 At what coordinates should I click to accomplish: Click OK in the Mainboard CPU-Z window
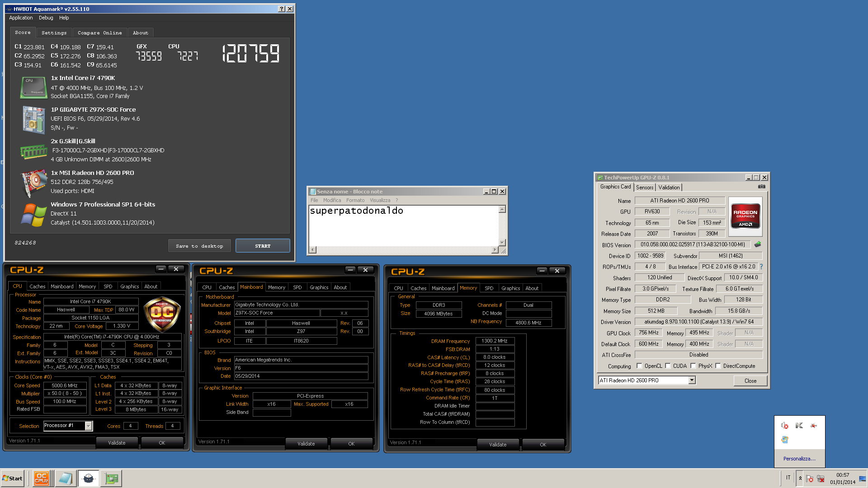[351, 444]
